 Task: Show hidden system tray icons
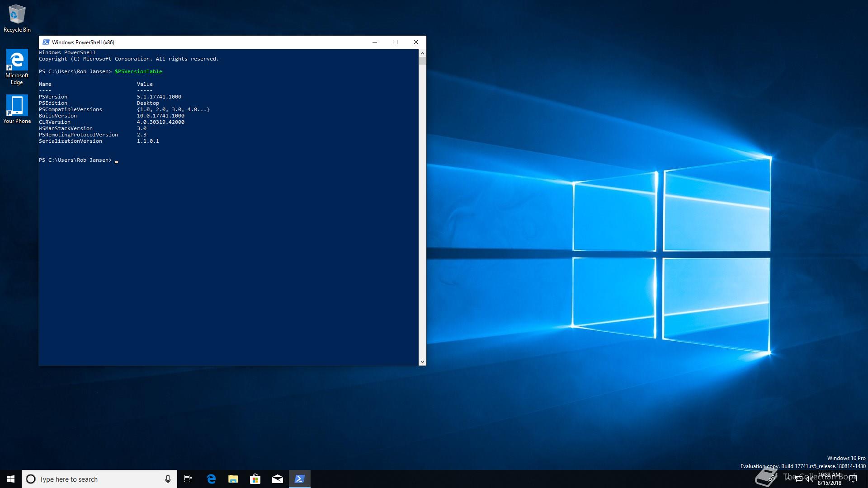pyautogui.click(x=788, y=479)
